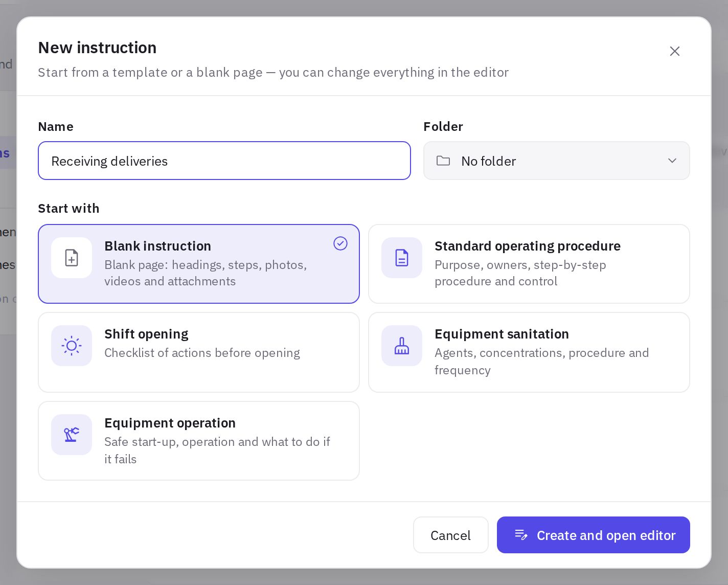
Task: Click the Start with section label
Action: [69, 208]
